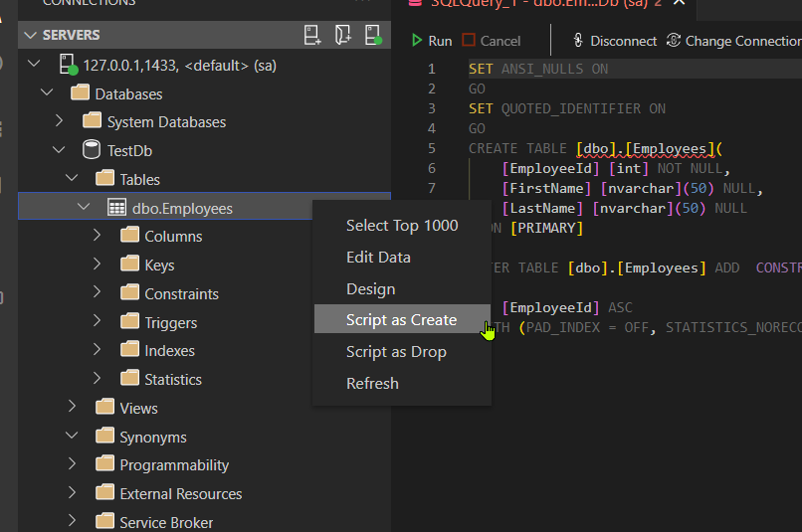Click the server icon for 127.0.0.1,1433
The height and width of the screenshot is (532, 802).
click(x=68, y=65)
